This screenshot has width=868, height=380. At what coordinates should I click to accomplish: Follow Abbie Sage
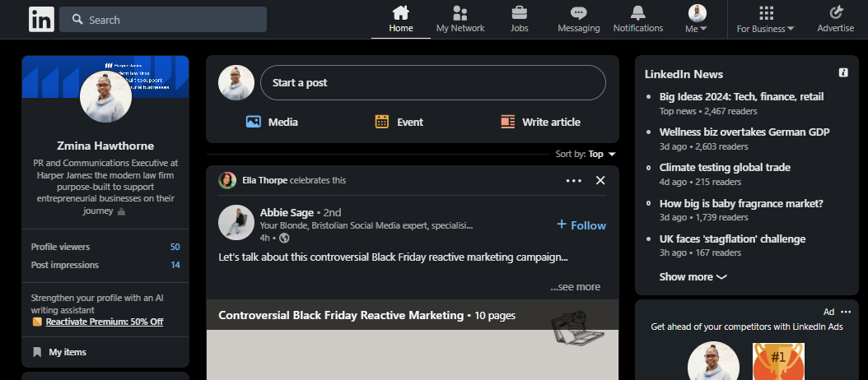point(581,225)
